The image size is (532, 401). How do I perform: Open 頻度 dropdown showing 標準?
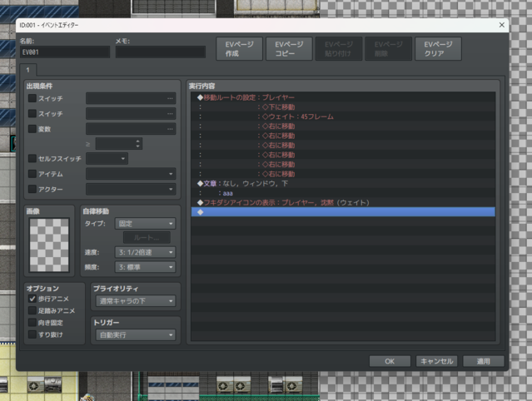(x=145, y=267)
